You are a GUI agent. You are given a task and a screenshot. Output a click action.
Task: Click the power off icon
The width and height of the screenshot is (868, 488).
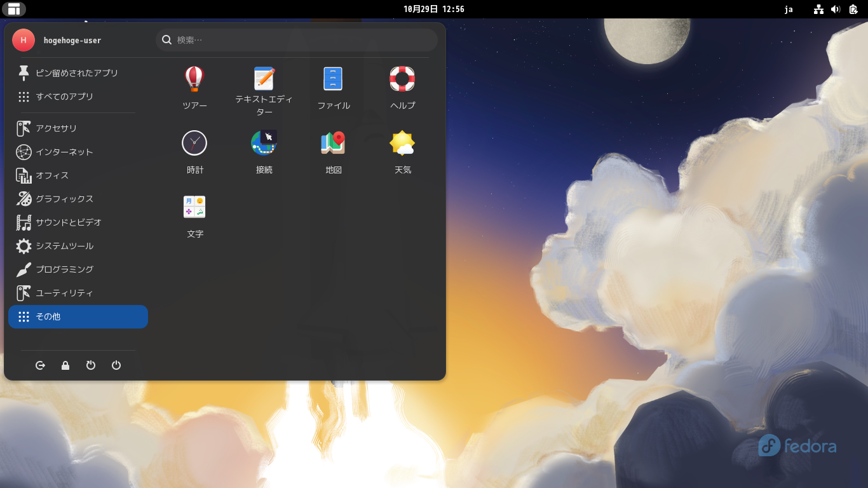116,365
